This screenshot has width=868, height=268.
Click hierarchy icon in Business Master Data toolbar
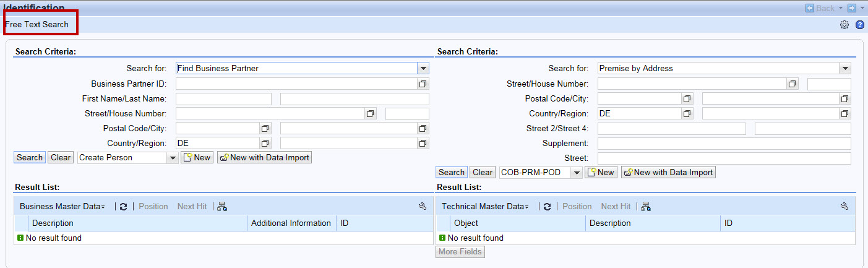(223, 207)
